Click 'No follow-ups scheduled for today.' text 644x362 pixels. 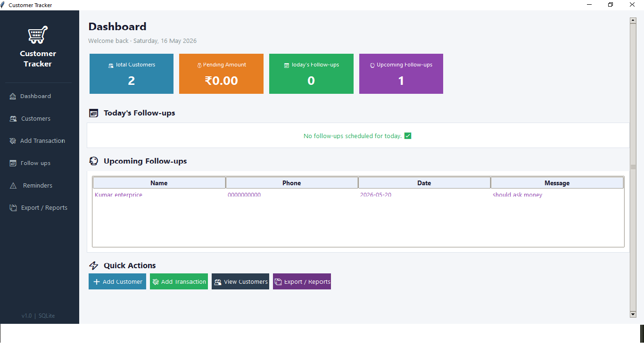point(353,136)
